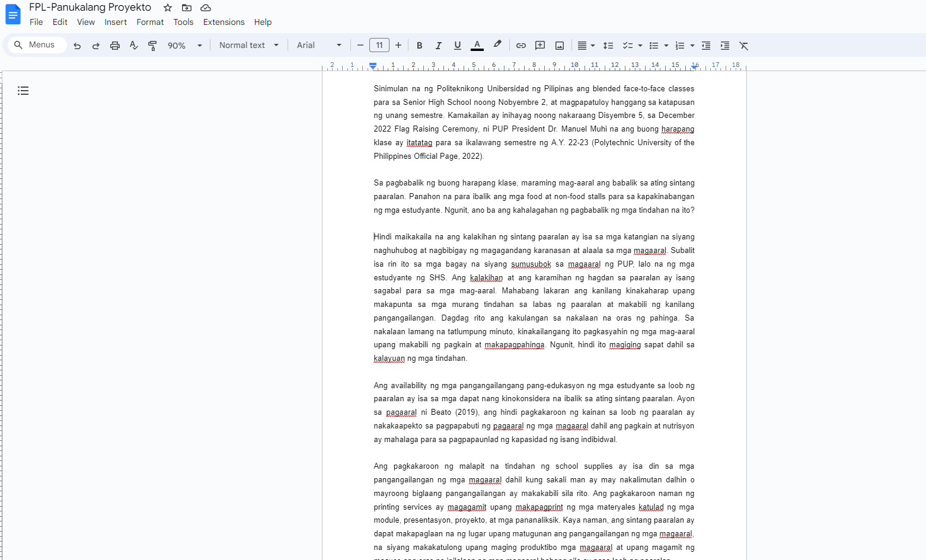Open the Arial font dropdown
This screenshot has height=560, width=926.
click(x=319, y=46)
